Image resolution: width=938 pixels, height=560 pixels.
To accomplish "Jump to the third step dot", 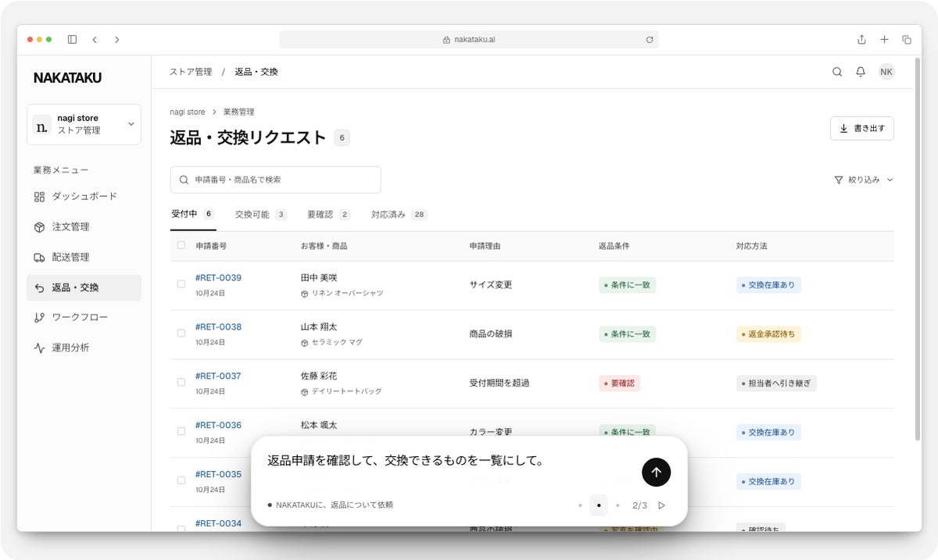I will point(618,505).
